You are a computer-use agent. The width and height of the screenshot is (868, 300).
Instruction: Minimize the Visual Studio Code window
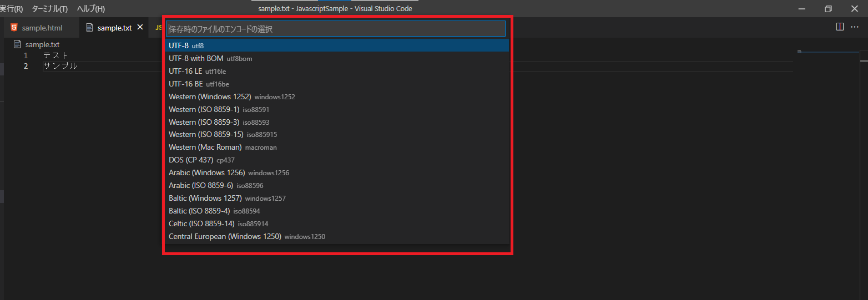click(802, 9)
